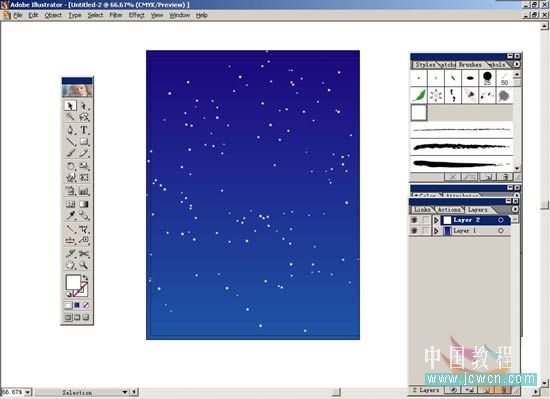Image resolution: width=550 pixels, height=399 pixels.
Task: Click New Brush button in Brushes panel
Action: coord(489,177)
